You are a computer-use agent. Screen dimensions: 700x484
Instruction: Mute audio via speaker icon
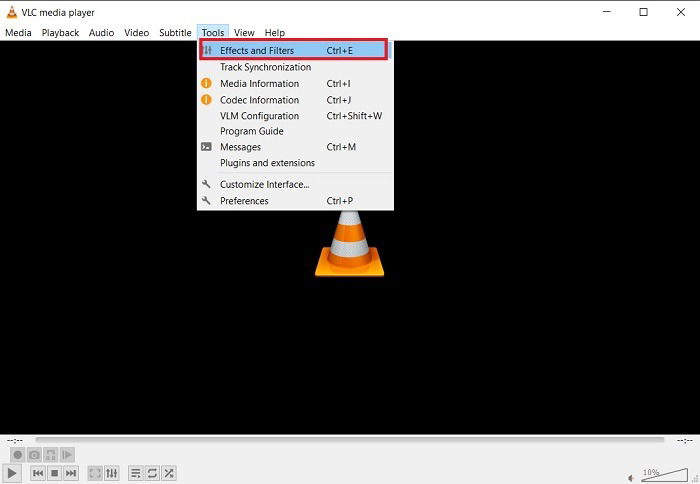[631, 478]
